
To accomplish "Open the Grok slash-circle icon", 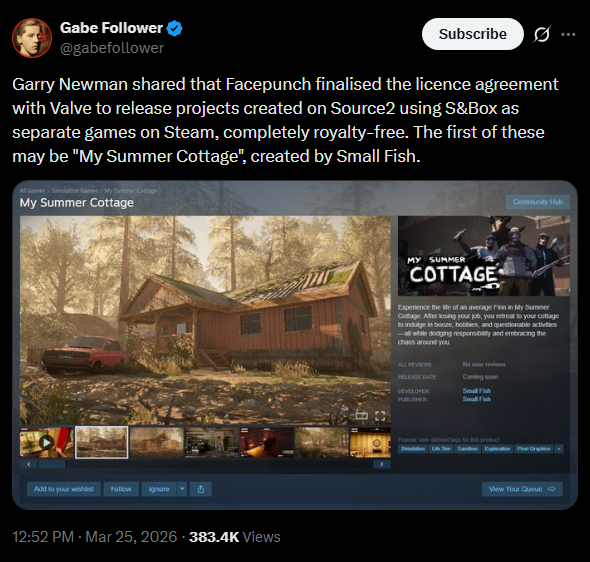I will pos(542,34).
